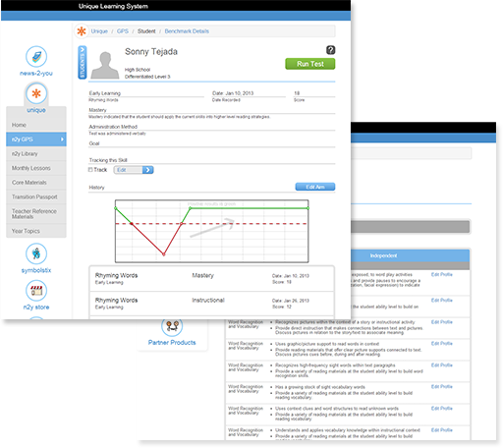Click the Early Learning skill field
503x448 pixels.
[146, 93]
